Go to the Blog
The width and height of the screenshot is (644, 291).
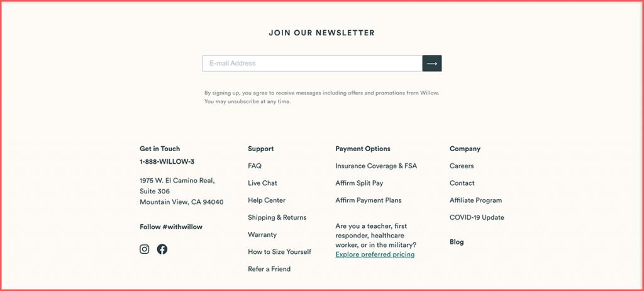tap(457, 242)
